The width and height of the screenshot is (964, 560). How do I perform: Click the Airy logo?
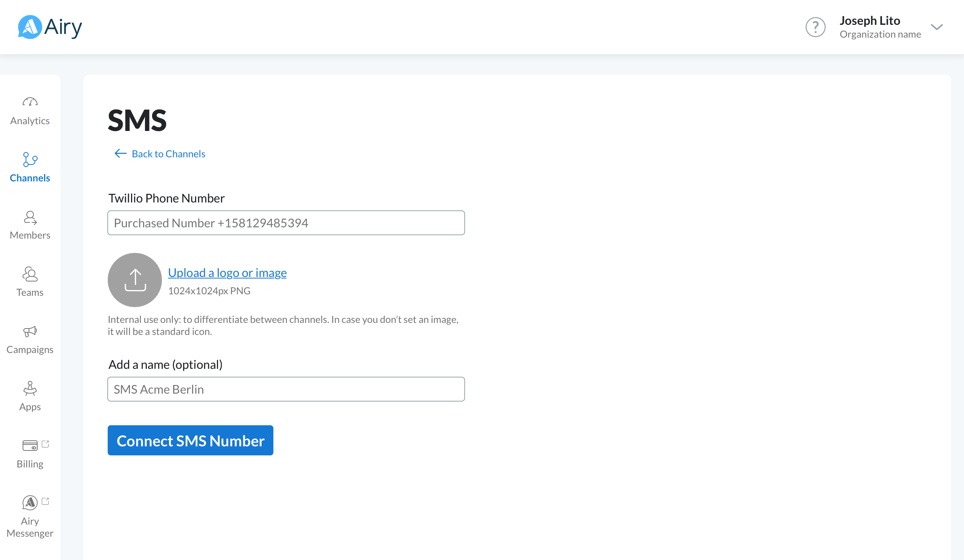tap(50, 27)
